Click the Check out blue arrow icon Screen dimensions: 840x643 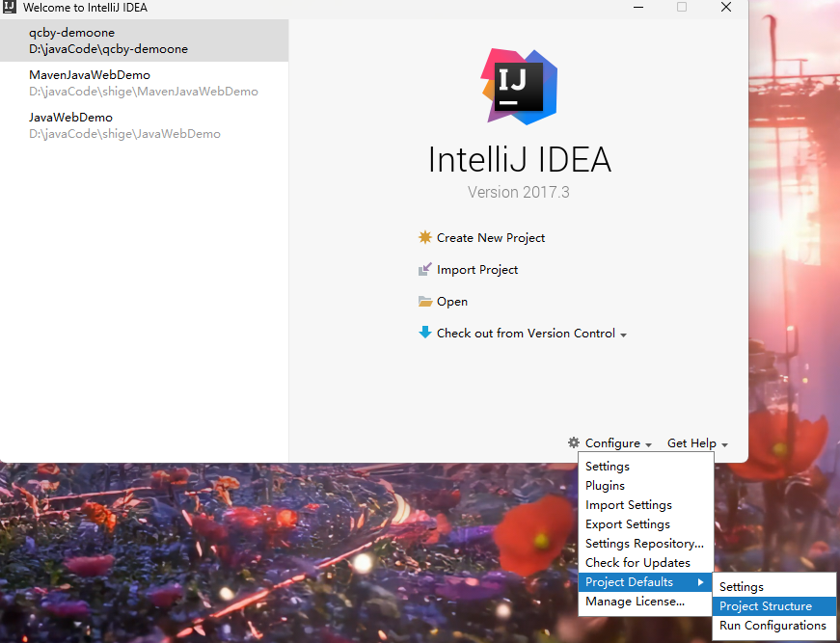424,333
